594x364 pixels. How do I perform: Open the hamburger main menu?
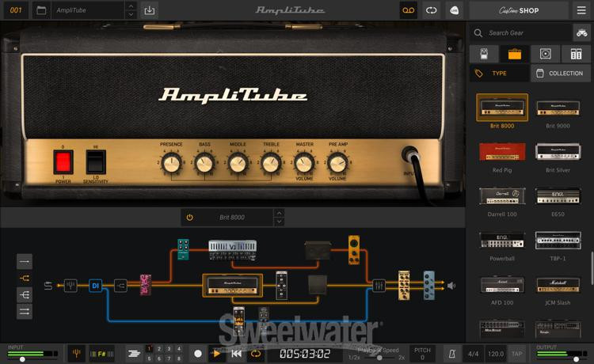581,10
